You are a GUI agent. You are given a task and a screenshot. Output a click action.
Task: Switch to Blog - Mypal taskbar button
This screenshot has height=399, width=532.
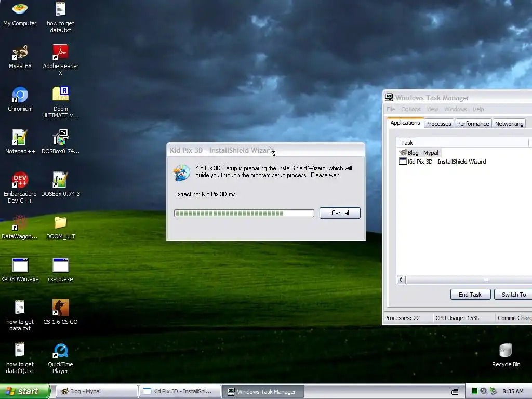(96, 392)
